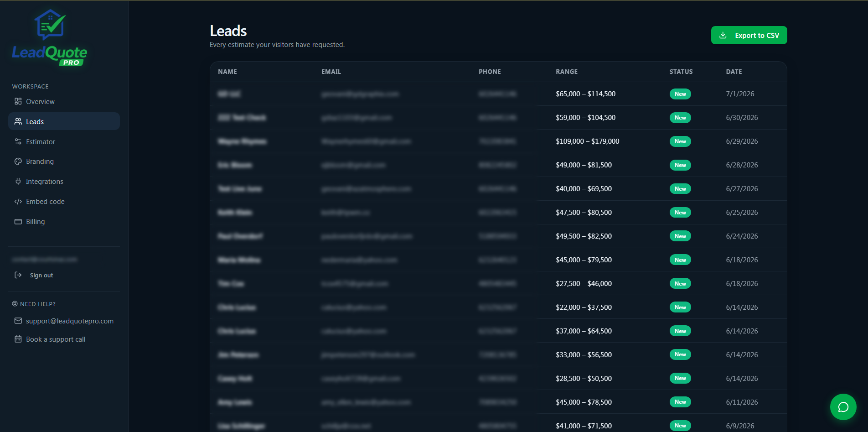
Task: Open the Estimator section
Action: (64, 141)
